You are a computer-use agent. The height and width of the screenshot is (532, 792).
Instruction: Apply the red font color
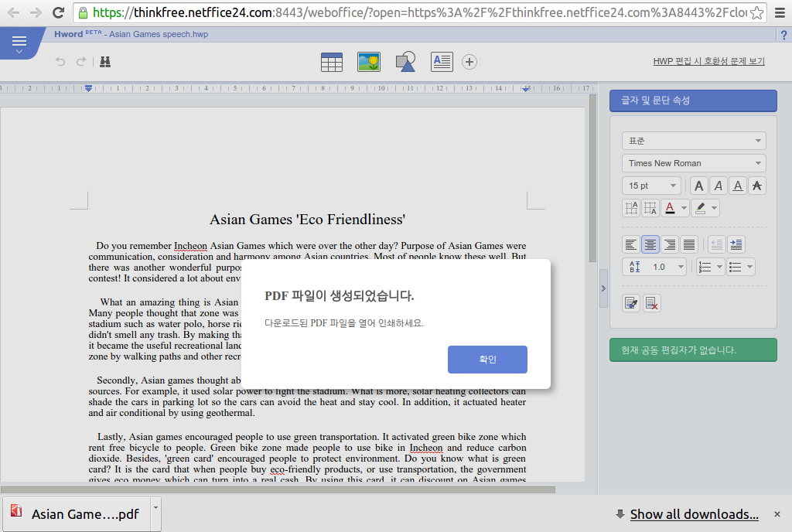tap(671, 208)
